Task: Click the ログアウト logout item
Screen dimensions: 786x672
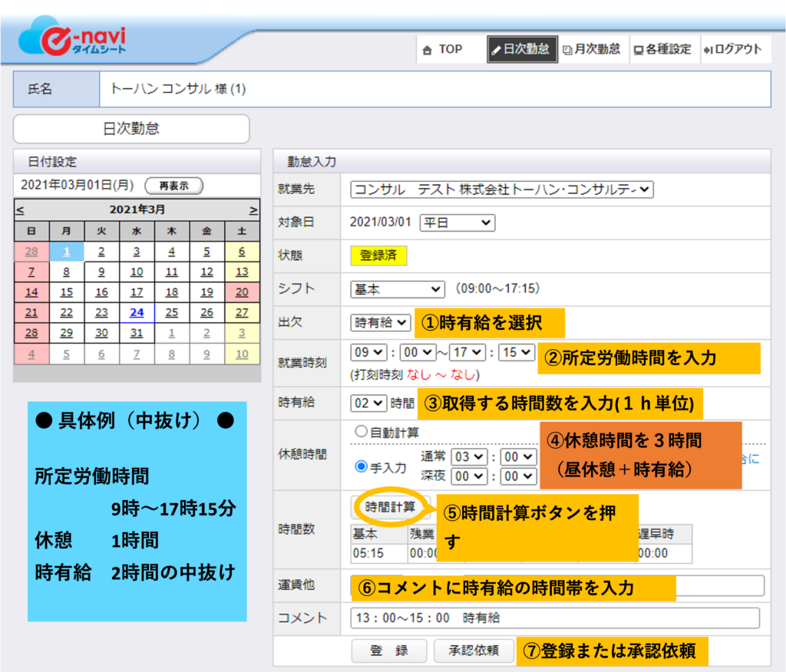Action: click(x=732, y=49)
